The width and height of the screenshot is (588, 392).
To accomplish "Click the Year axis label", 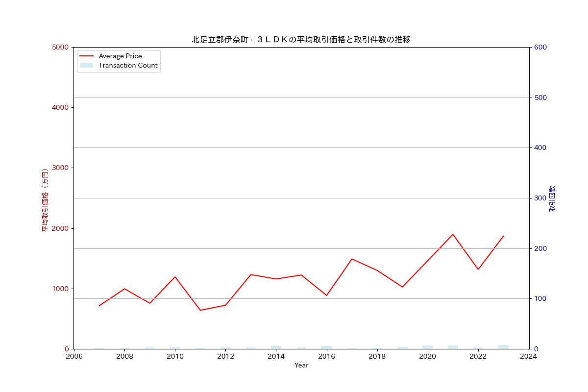I will click(302, 365).
